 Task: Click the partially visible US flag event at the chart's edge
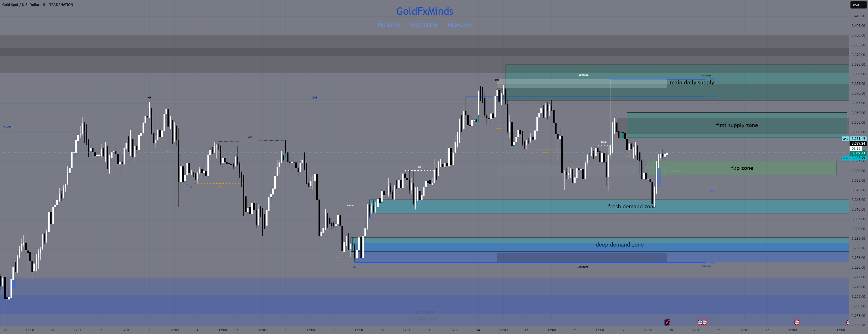coord(848,322)
